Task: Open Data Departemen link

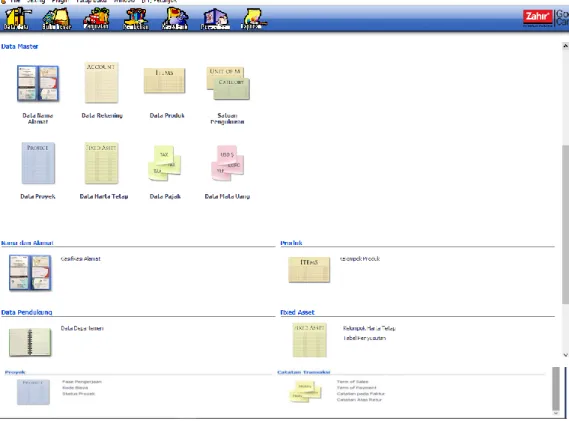Action: (82, 328)
